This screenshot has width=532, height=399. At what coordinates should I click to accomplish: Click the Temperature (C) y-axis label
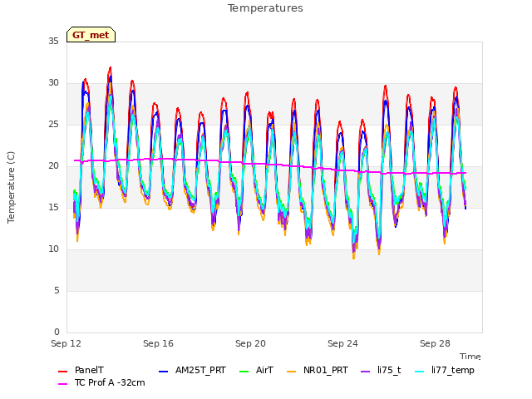(x=11, y=187)
